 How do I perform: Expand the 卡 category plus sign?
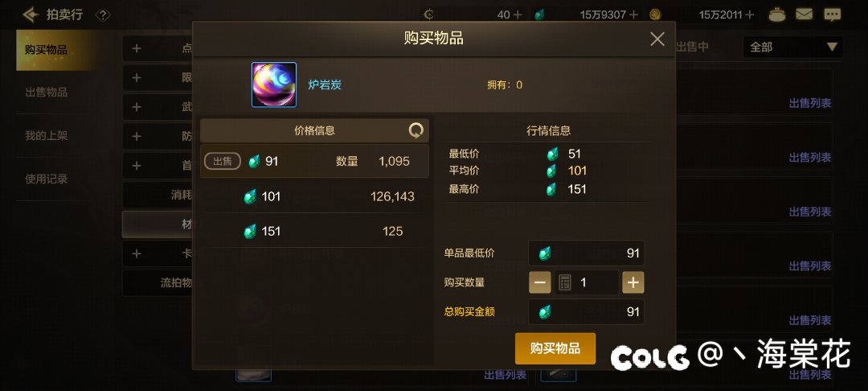point(137,253)
